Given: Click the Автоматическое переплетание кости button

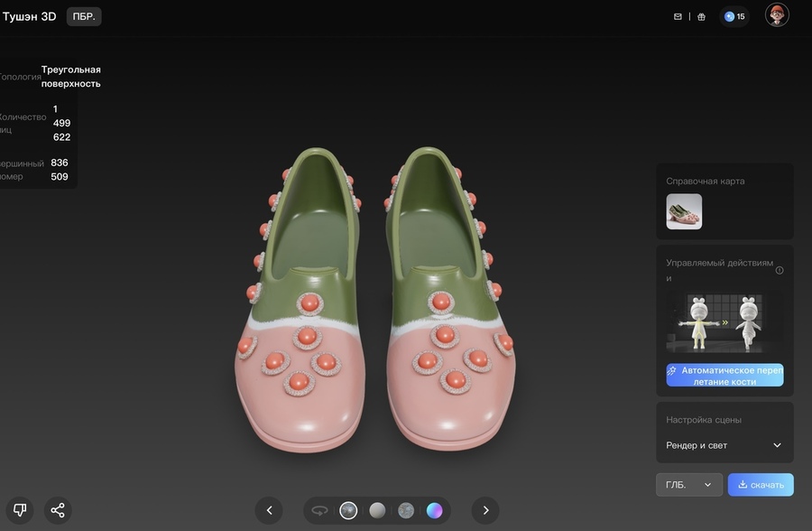Looking at the screenshot, I should tap(724, 375).
